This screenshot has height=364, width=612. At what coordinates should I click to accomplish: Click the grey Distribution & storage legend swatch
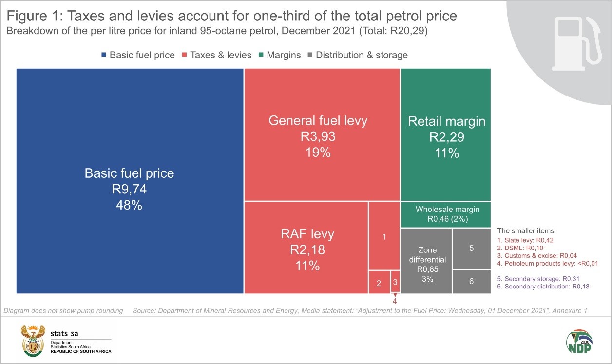coord(310,55)
